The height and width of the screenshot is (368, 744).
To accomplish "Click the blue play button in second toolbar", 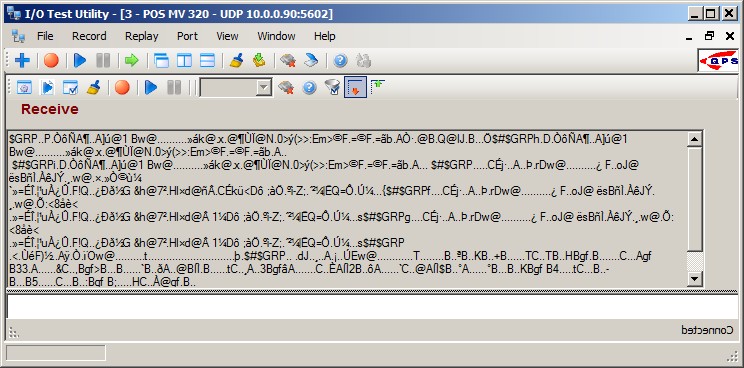I will point(151,87).
